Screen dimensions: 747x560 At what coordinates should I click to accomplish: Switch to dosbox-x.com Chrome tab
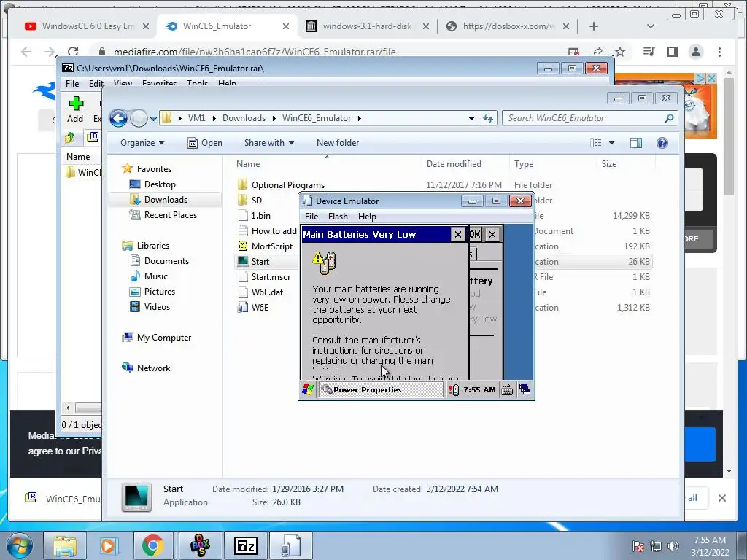(508, 26)
